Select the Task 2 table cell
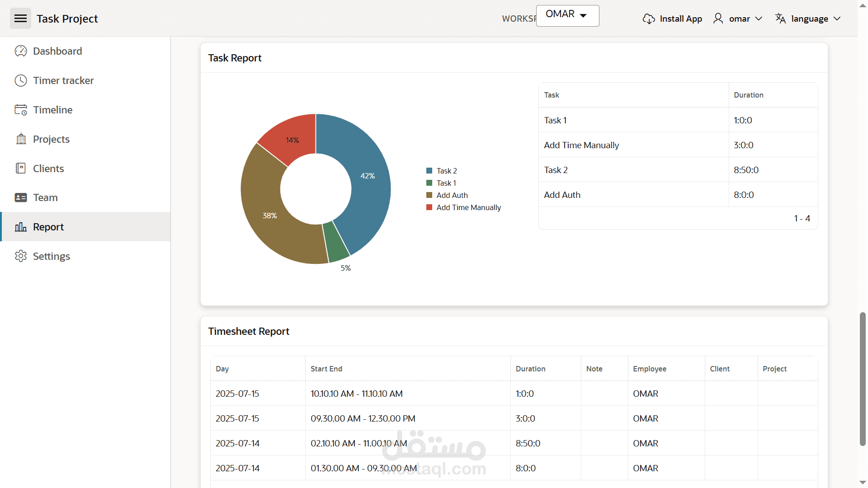This screenshot has height=488, width=868. point(633,170)
